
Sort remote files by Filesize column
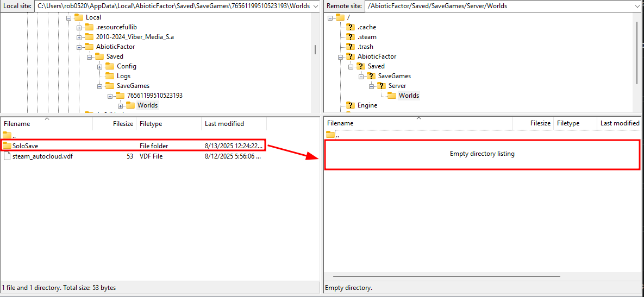533,123
